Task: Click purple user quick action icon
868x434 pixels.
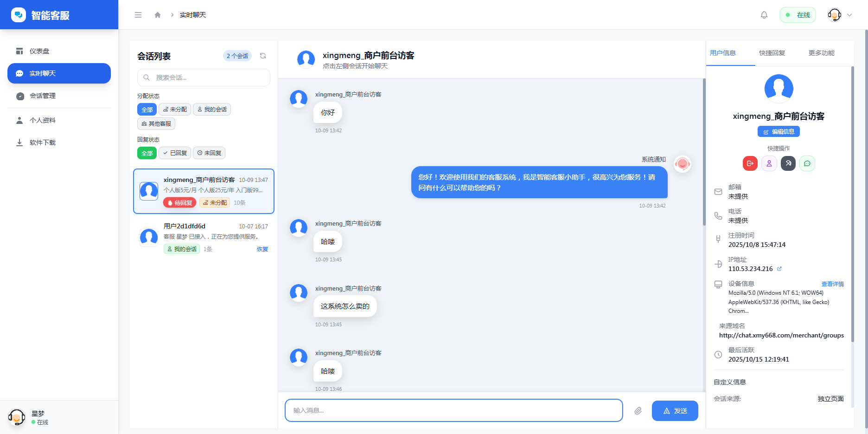Action: point(769,163)
